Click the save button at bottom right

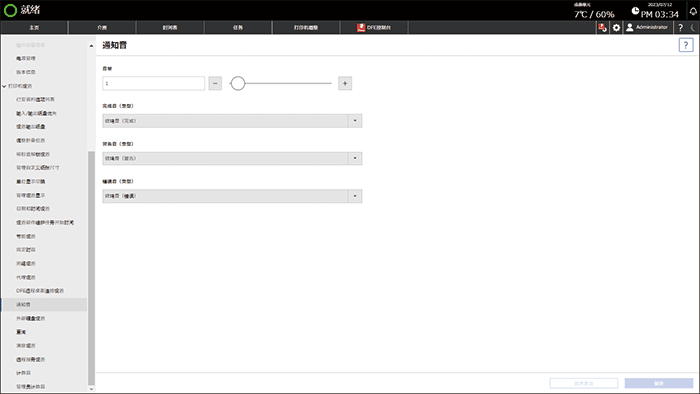(658, 383)
